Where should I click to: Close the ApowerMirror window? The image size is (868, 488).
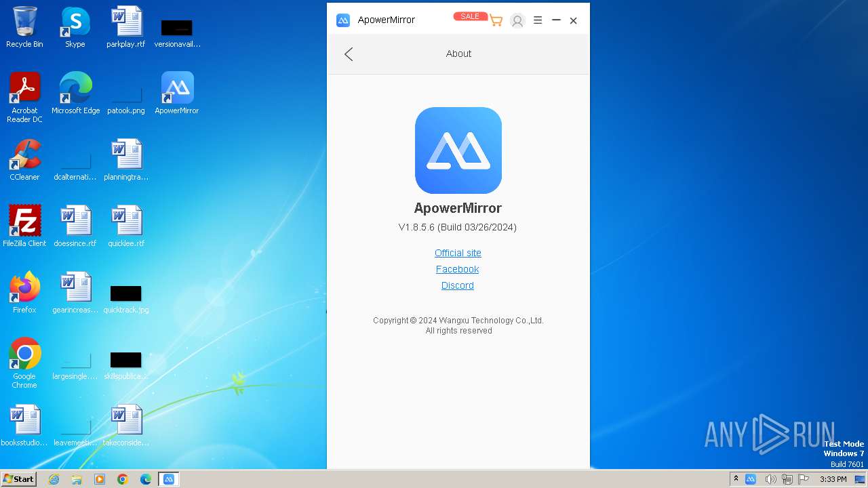[x=574, y=21]
